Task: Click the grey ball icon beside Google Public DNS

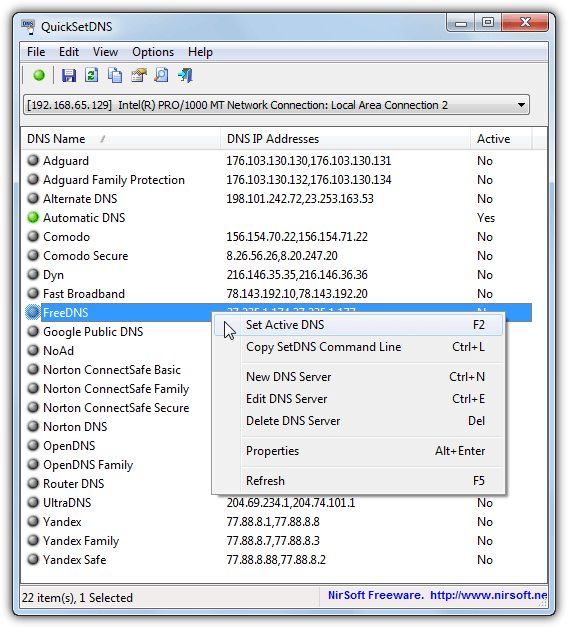Action: pos(33,331)
